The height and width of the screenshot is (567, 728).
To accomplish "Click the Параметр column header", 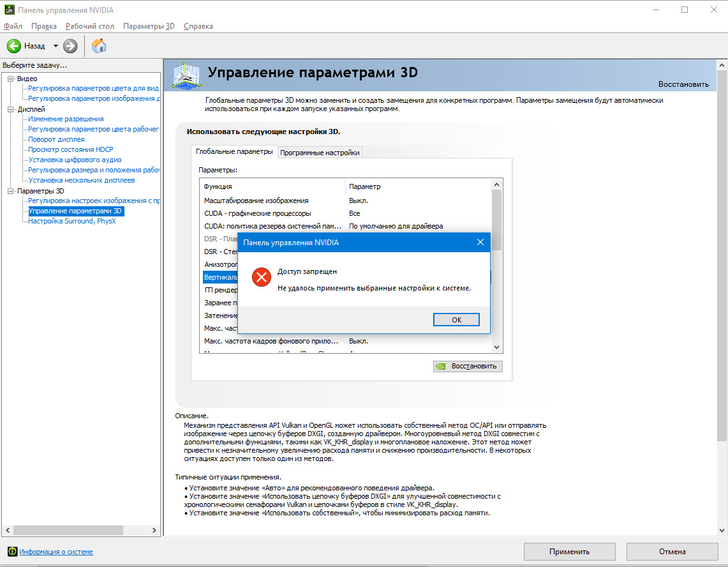I will (418, 186).
